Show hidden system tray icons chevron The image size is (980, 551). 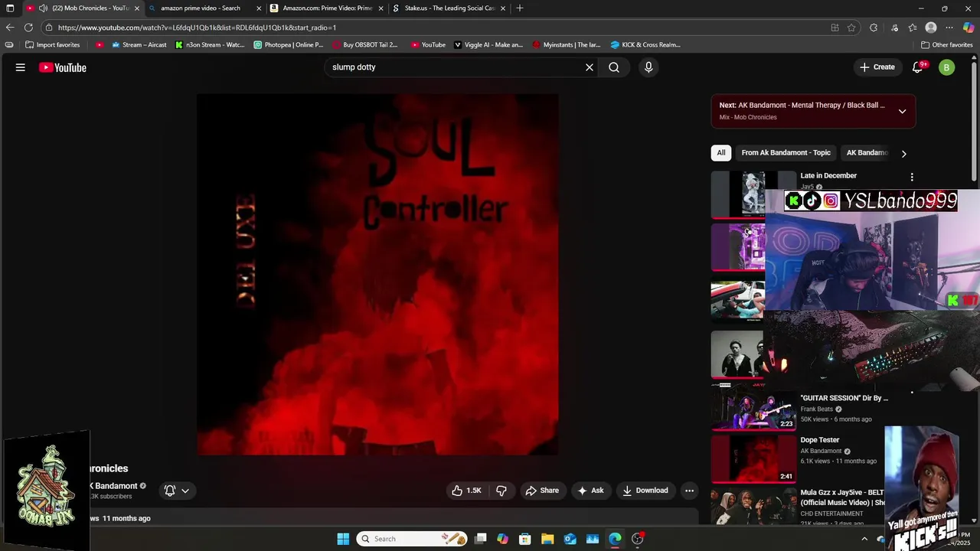coord(865,539)
